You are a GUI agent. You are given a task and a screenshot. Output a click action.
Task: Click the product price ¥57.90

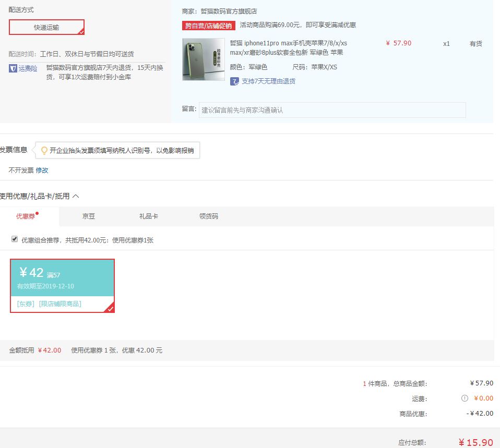tap(399, 43)
